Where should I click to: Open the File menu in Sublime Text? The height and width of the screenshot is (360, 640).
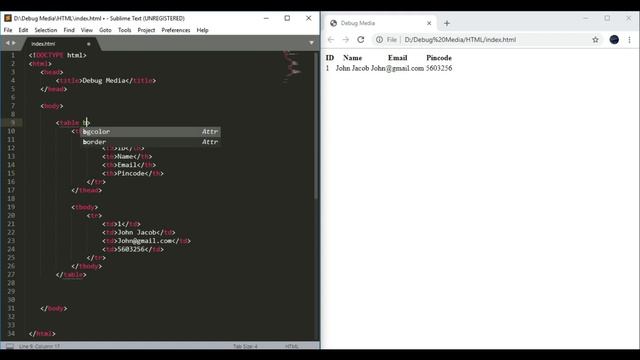click(8, 30)
